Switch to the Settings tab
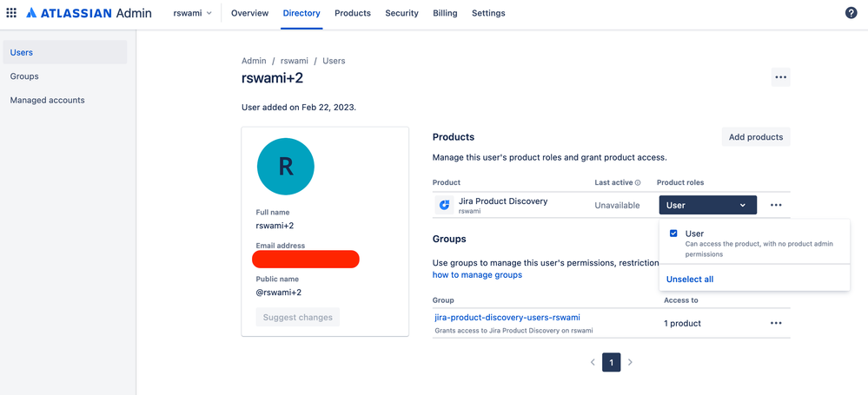Viewport: 868px width, 395px height. (x=488, y=13)
